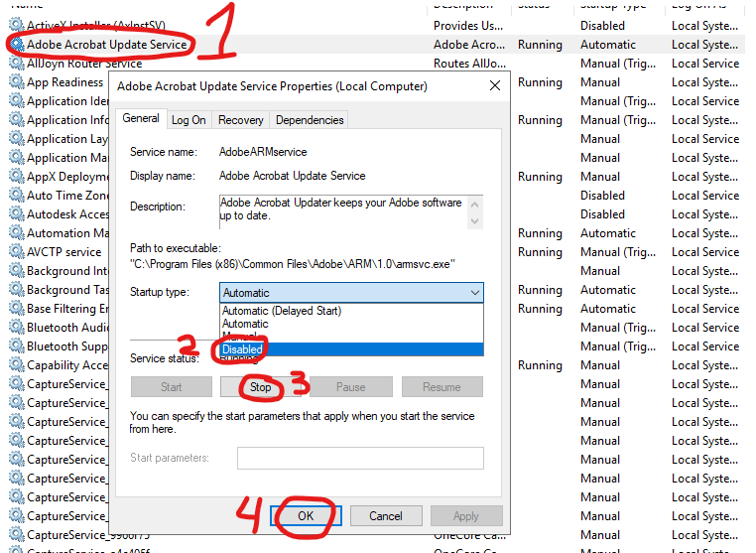Click 'Routes AllJo...' description cell

pyautogui.click(x=469, y=64)
